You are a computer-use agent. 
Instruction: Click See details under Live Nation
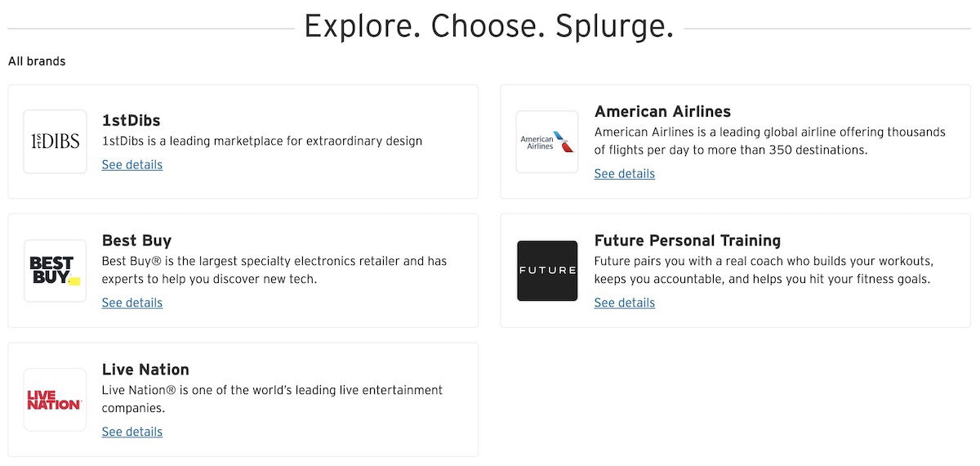[132, 432]
